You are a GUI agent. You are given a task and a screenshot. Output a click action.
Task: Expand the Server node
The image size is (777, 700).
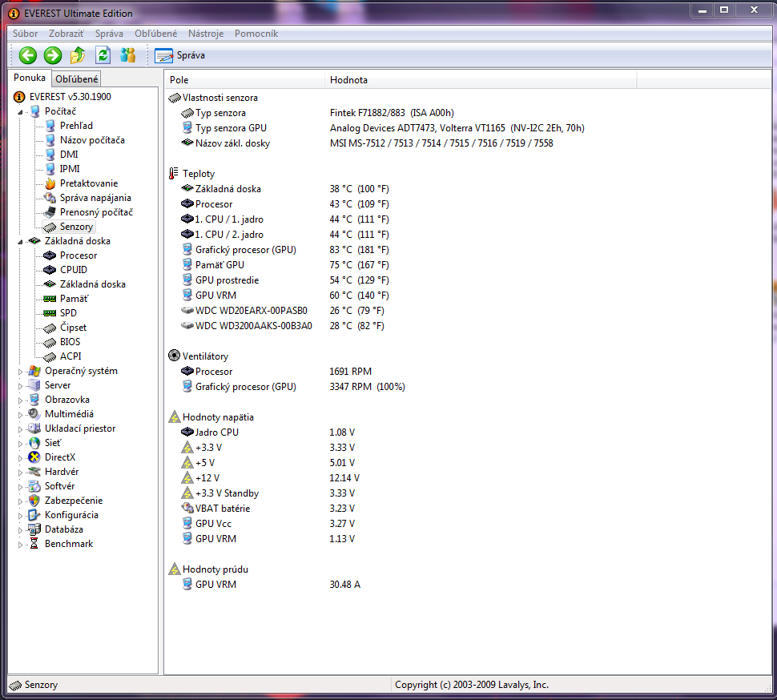[x=20, y=386]
